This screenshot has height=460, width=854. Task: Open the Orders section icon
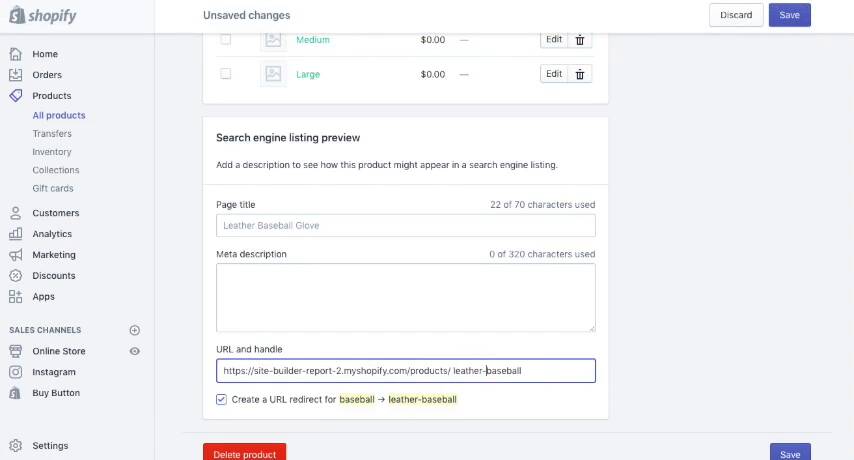15,75
